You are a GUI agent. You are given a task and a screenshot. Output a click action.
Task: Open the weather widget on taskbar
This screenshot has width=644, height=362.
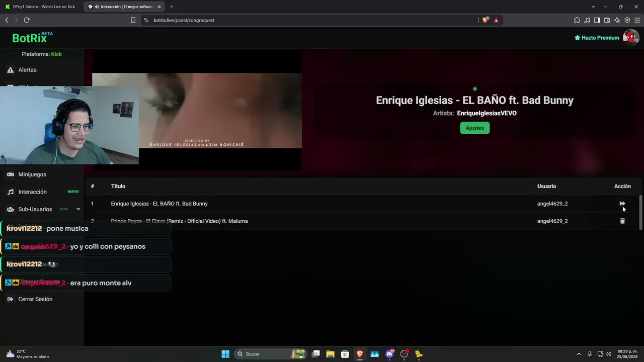[28, 354]
